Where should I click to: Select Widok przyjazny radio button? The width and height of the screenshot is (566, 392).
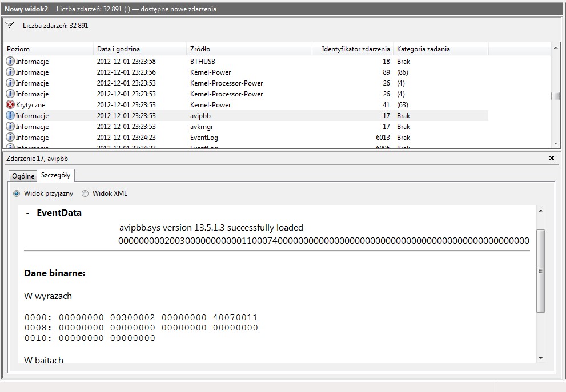16,193
